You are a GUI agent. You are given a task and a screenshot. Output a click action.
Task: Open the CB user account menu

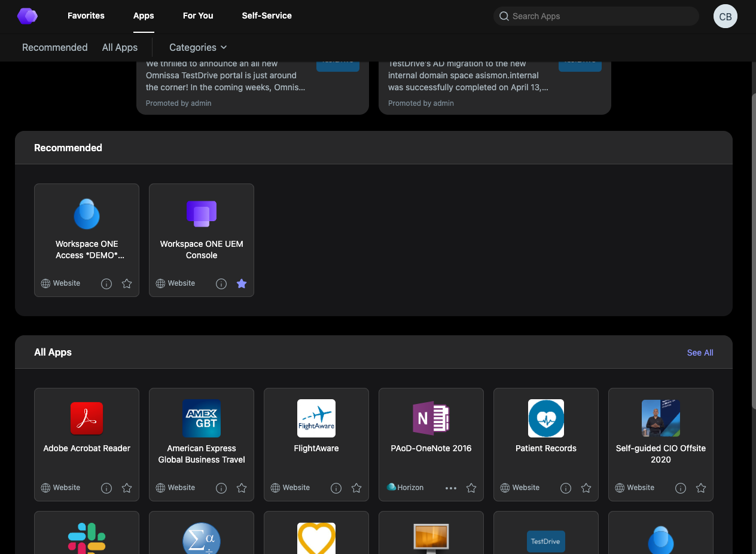tap(725, 16)
